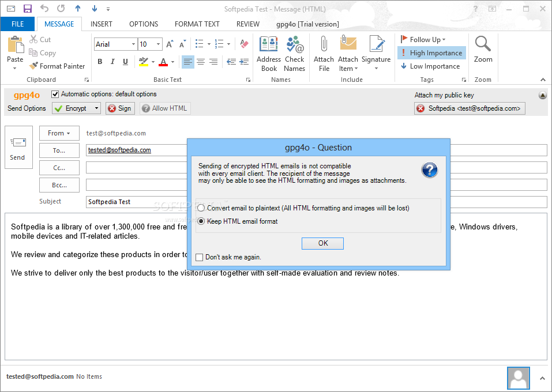
Task: Redo via the quick access toolbar icon
Action: (x=61, y=9)
